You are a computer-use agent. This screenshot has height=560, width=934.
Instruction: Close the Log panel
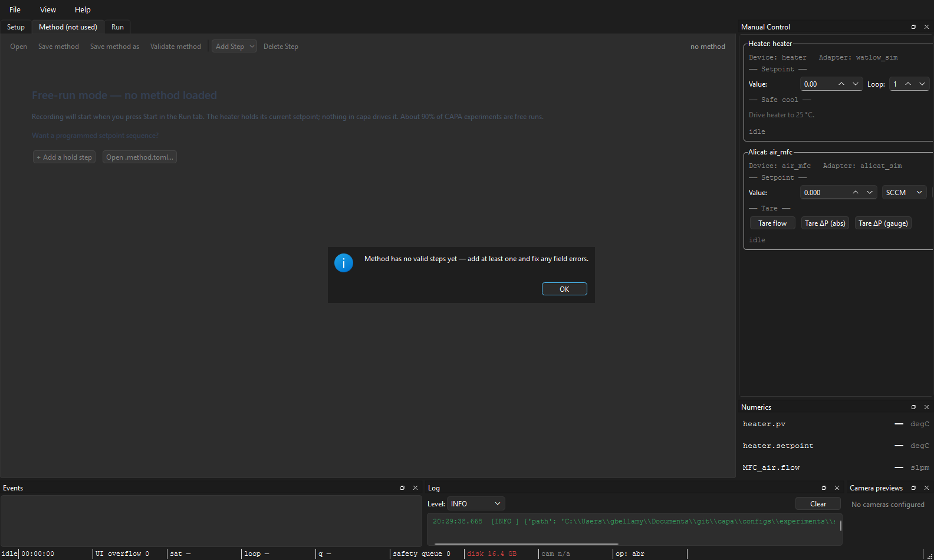click(x=837, y=488)
